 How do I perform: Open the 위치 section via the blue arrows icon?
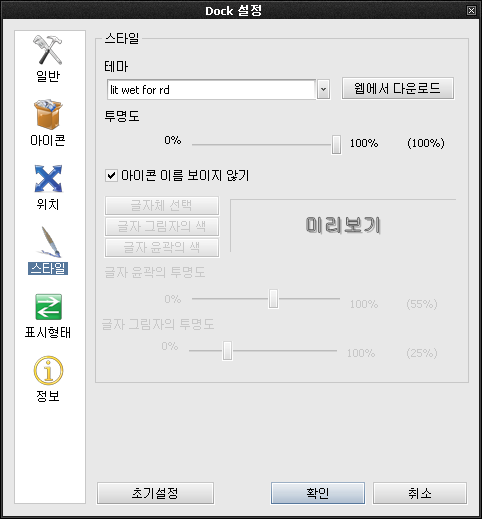coord(48,178)
